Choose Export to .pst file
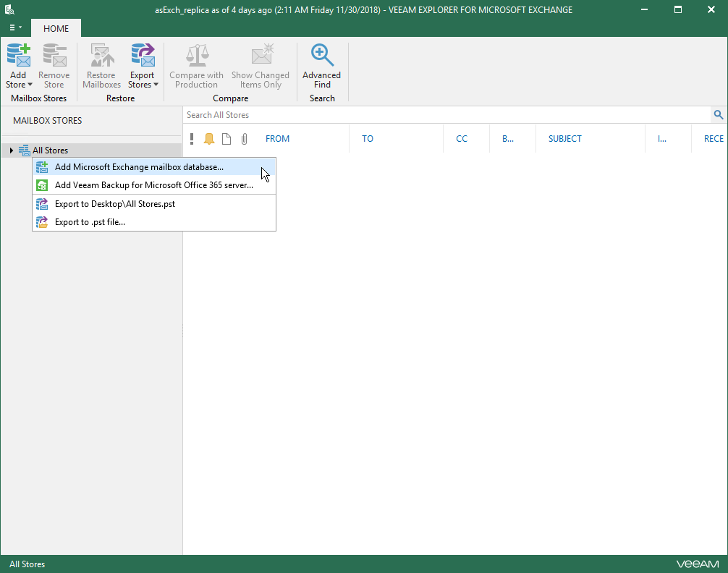Screen dimensions: 728x573 tap(154, 222)
